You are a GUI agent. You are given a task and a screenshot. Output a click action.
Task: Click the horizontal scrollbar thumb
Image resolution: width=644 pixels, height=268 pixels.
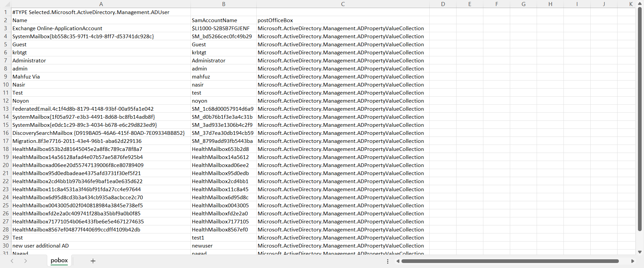510,261
